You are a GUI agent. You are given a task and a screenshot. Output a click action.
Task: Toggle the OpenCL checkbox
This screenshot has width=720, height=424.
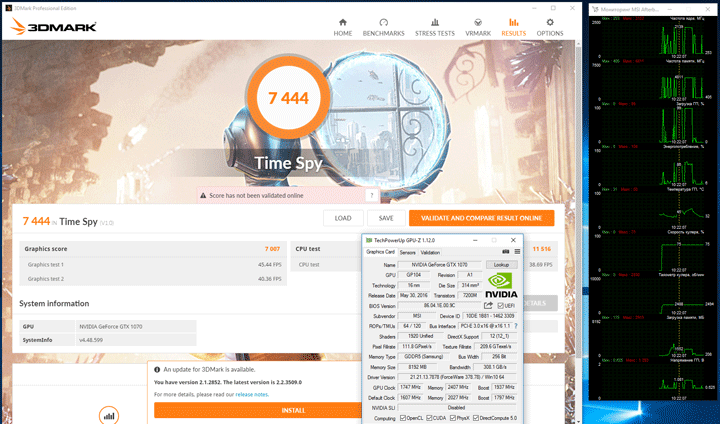pos(403,418)
